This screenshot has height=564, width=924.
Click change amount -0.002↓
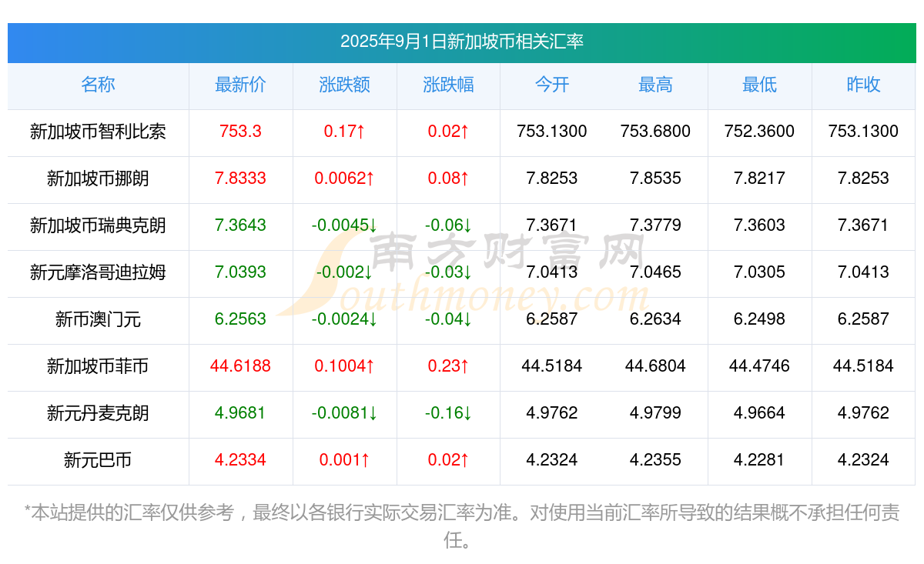(x=344, y=272)
